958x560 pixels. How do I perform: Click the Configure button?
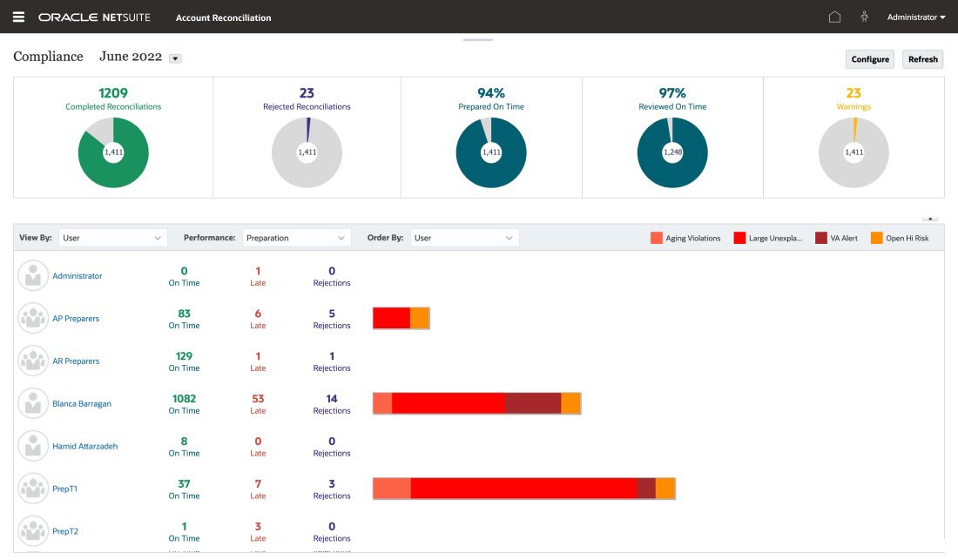click(869, 58)
